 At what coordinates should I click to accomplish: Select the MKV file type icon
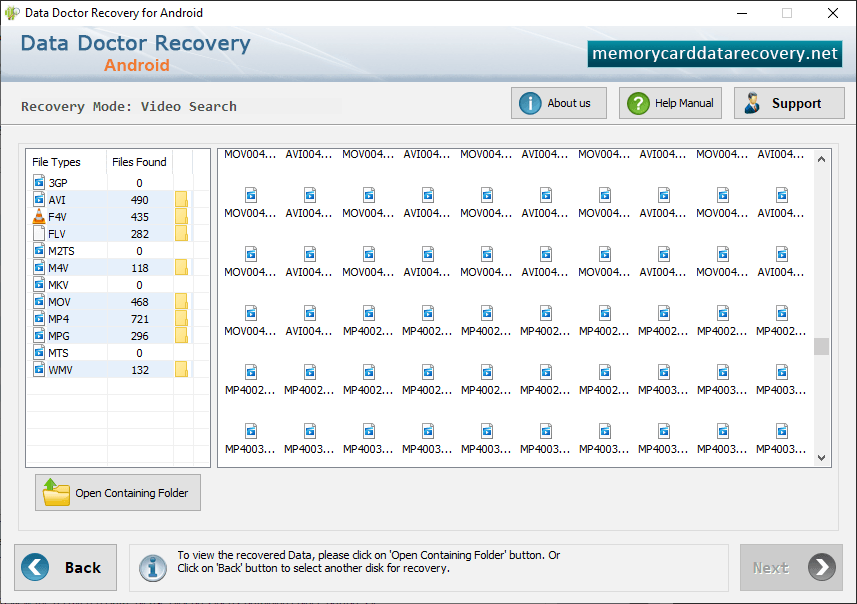click(39, 284)
